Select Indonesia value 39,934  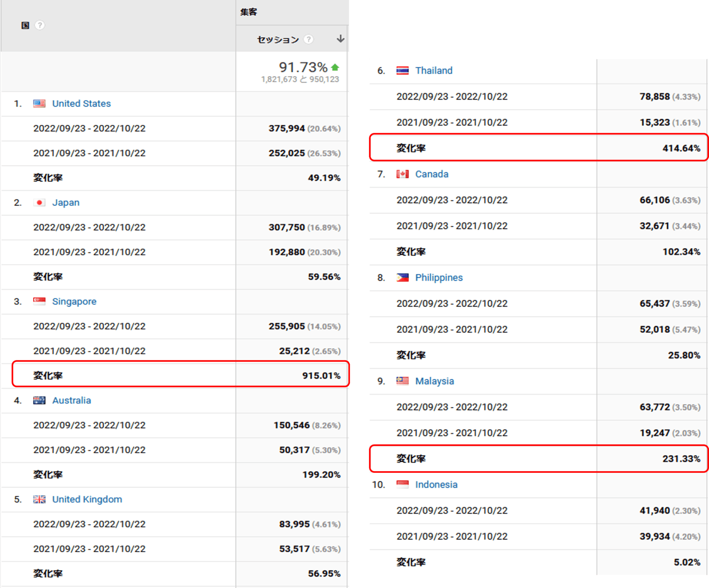tap(654, 536)
